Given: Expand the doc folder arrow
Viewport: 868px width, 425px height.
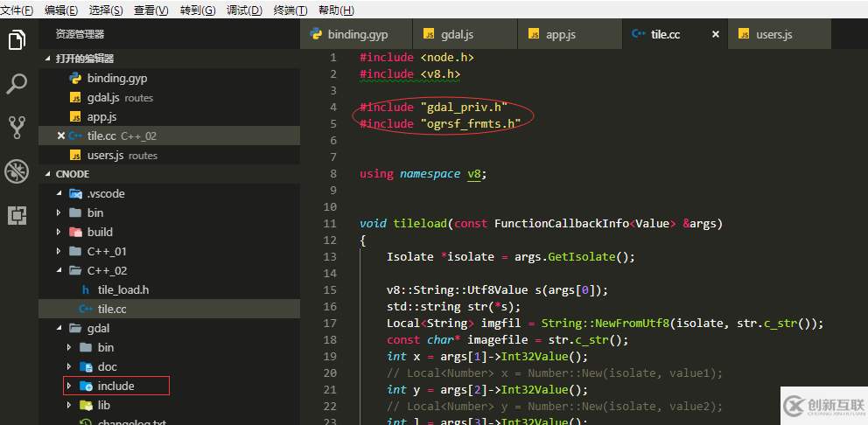Looking at the screenshot, I should coord(69,367).
